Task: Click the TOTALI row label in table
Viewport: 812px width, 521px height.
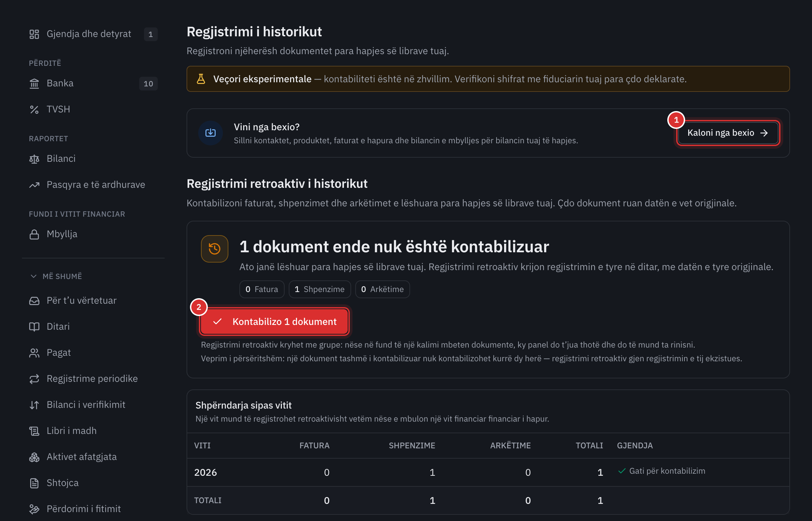Action: point(208,500)
